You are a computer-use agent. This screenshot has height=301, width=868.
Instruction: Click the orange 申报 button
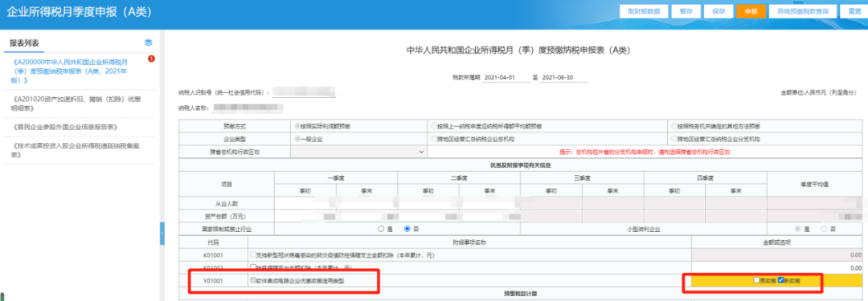coord(751,11)
